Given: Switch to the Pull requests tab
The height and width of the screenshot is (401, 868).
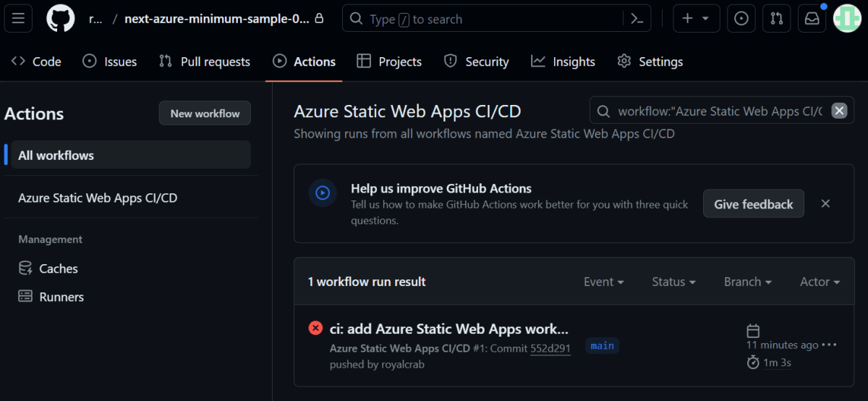Looking at the screenshot, I should point(205,62).
